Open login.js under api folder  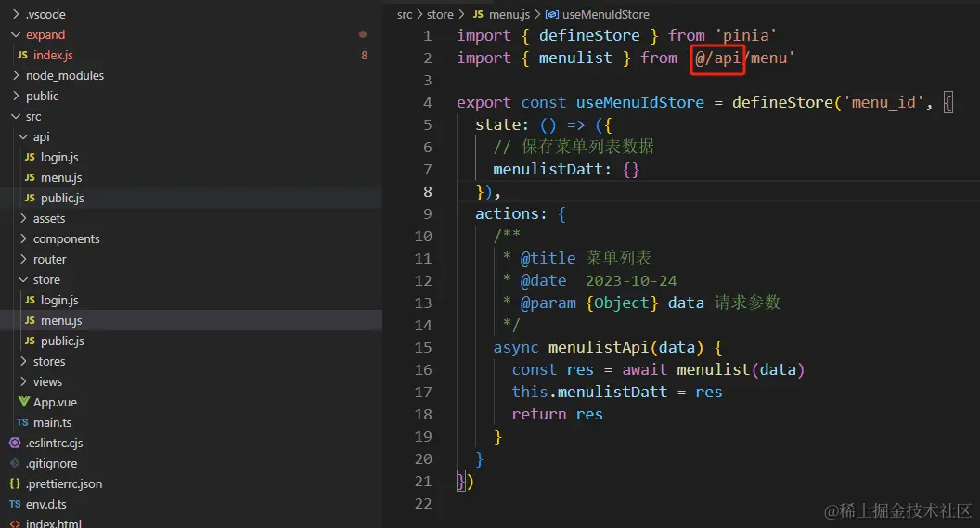[x=59, y=157]
